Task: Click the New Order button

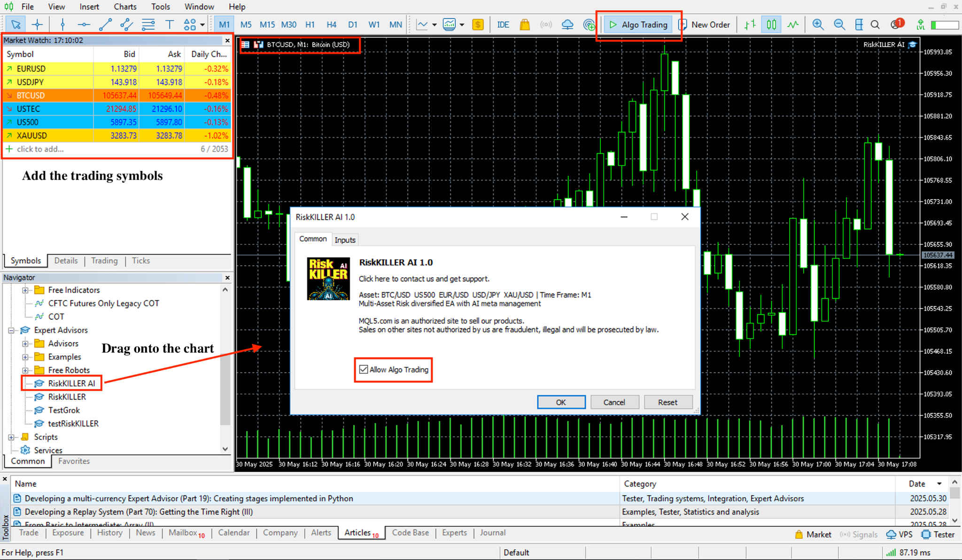Action: pyautogui.click(x=704, y=24)
